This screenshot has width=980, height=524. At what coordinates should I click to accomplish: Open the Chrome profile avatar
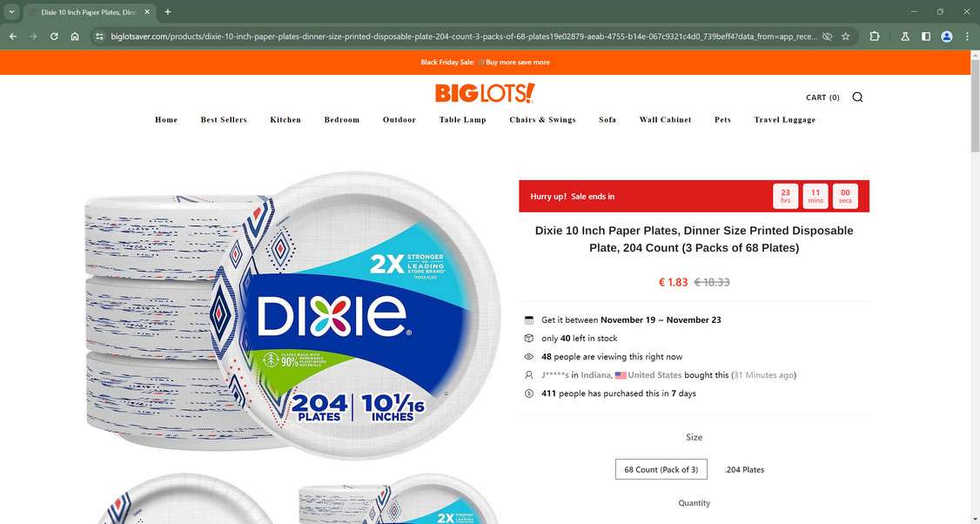947,37
